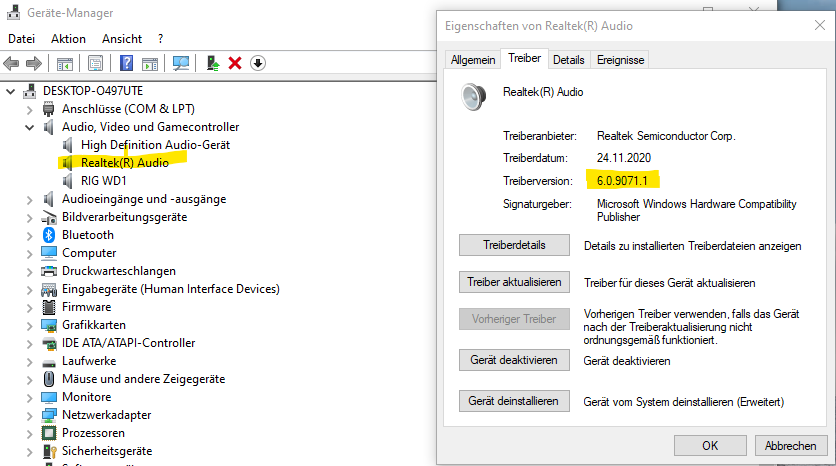The height and width of the screenshot is (466, 836).
Task: Click the blue Help question mark icon
Action: click(x=126, y=63)
